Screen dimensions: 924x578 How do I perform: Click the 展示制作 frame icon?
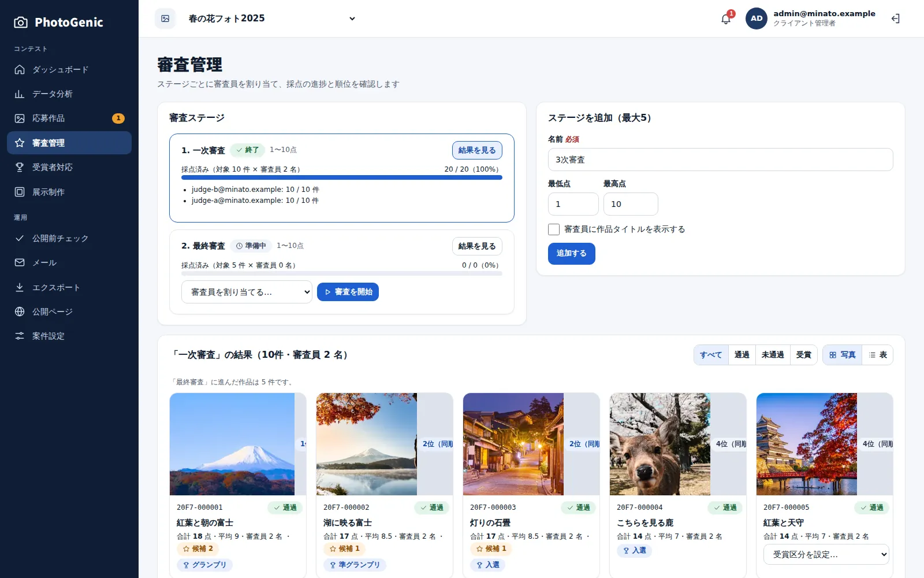pyautogui.click(x=20, y=192)
